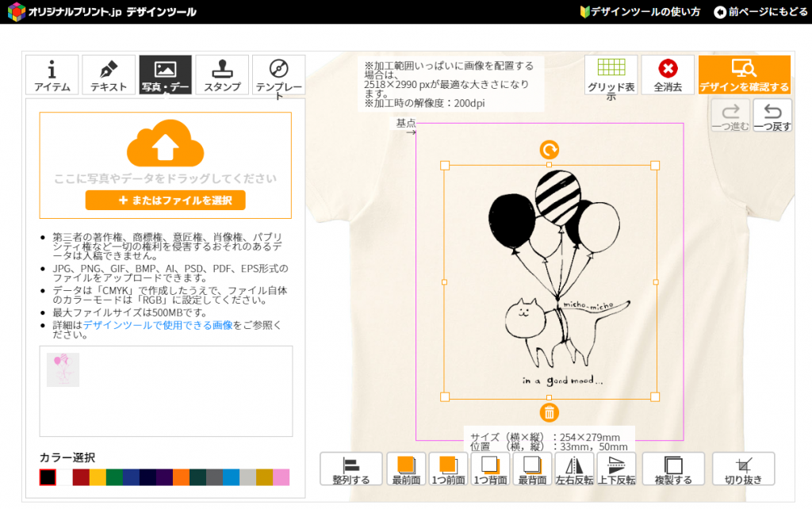This screenshot has height=509, width=812.
Task: Click the orange cloud upload icon
Action: (165, 143)
